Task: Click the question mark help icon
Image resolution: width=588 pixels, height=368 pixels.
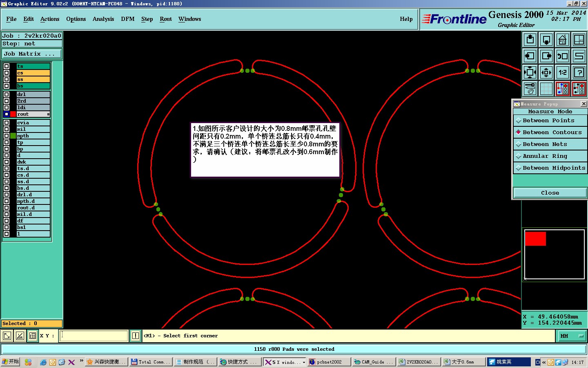Action: click(x=579, y=72)
